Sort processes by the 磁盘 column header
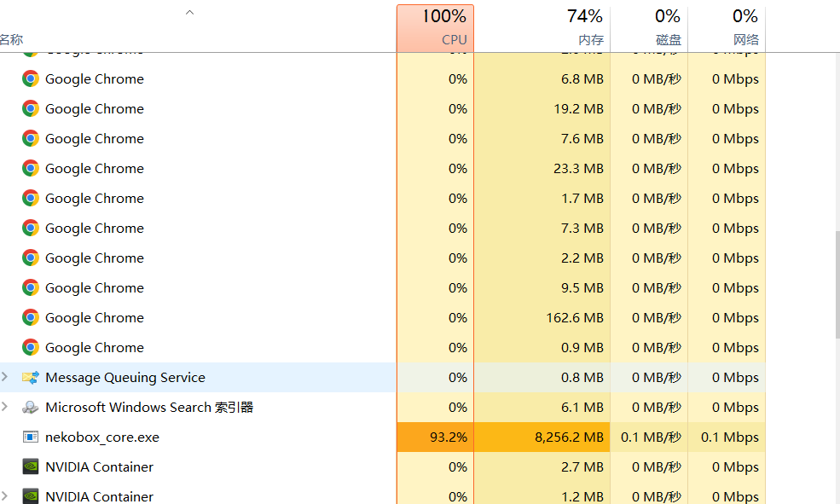Image resolution: width=840 pixels, height=504 pixels. [649, 28]
